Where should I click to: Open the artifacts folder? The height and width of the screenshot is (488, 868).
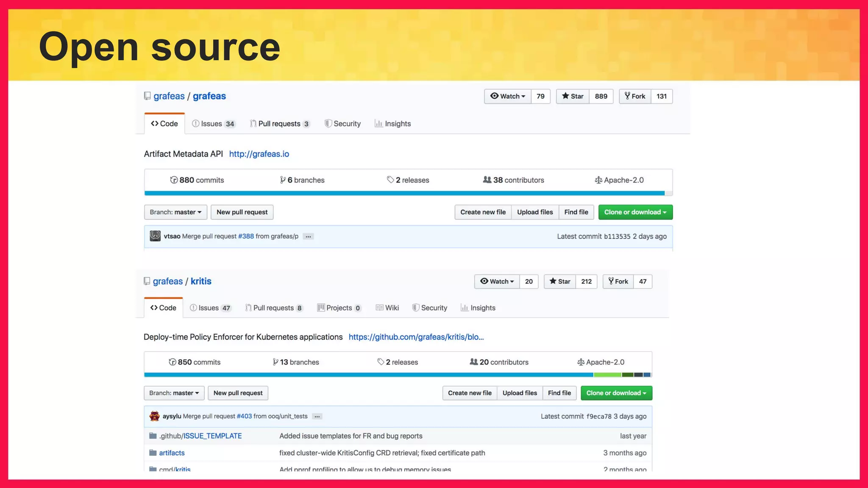(x=172, y=453)
